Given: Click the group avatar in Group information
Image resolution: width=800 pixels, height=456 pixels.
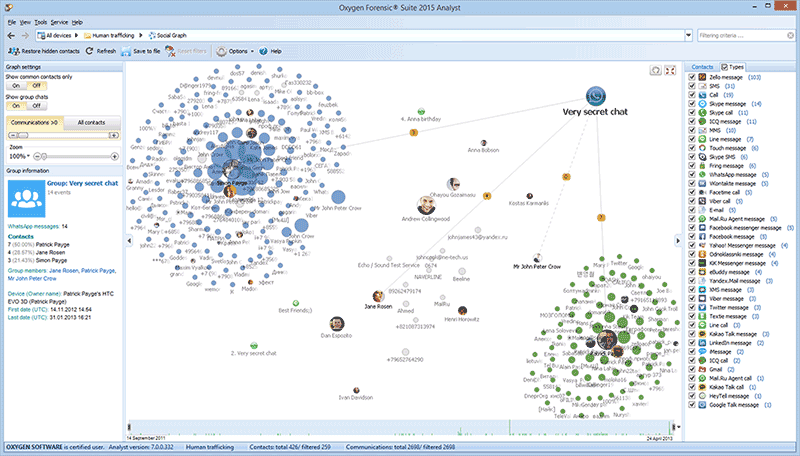Looking at the screenshot, I should click(x=27, y=198).
